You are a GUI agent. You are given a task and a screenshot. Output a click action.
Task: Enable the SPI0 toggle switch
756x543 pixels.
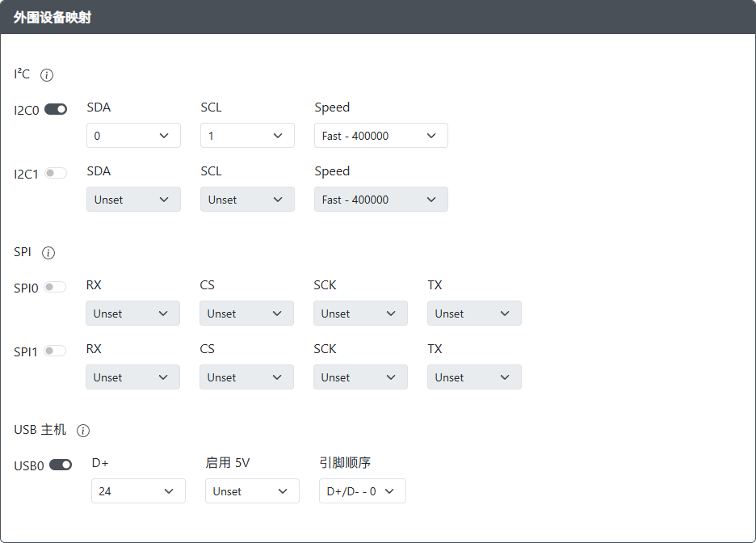[x=55, y=287]
